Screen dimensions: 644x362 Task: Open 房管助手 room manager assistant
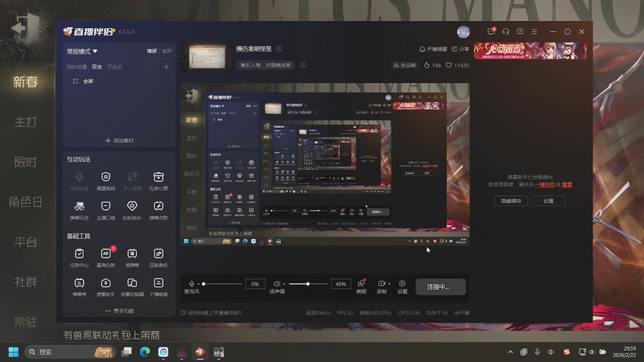(105, 287)
